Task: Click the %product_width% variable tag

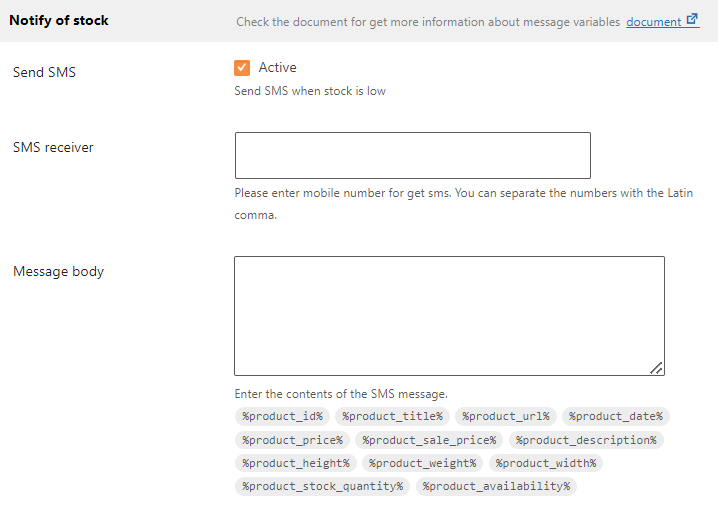Action: point(546,463)
